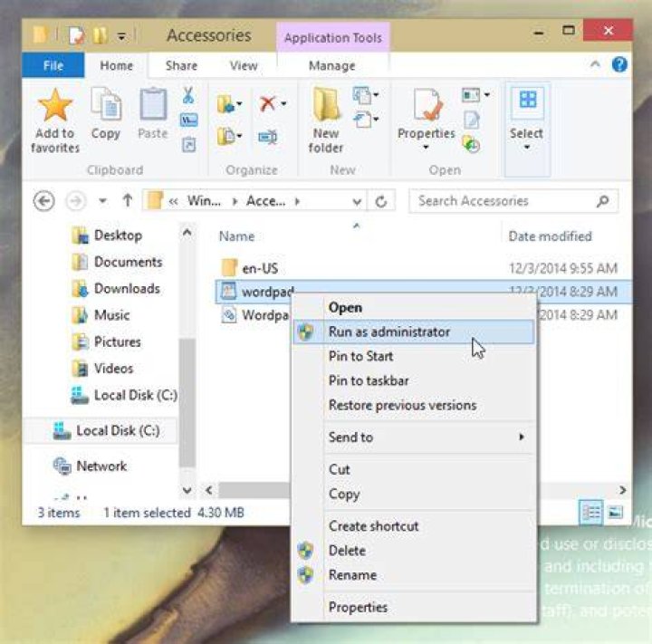Image resolution: width=652 pixels, height=644 pixels.
Task: Click the History icon in Open group
Action: [x=471, y=144]
